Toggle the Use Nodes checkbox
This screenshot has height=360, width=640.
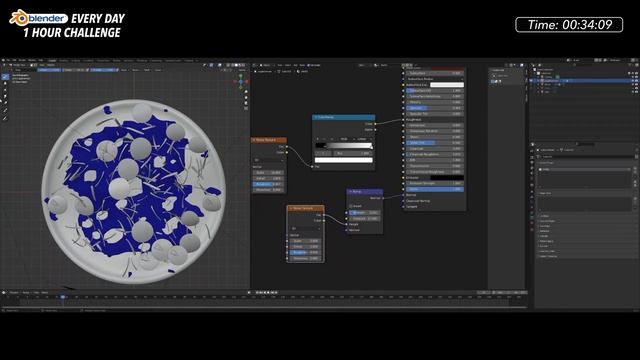click(x=309, y=65)
